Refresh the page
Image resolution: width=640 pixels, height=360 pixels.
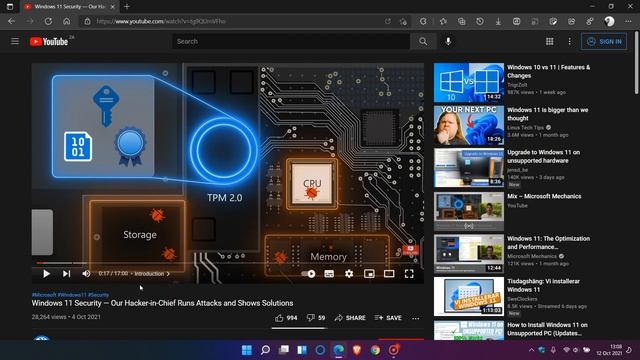48,21
